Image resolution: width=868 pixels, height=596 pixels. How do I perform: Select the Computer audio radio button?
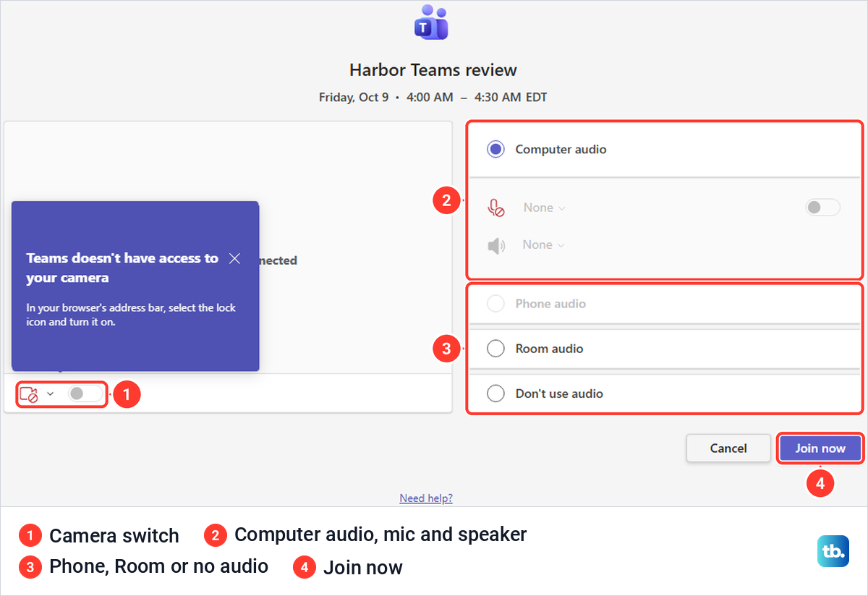click(x=495, y=150)
